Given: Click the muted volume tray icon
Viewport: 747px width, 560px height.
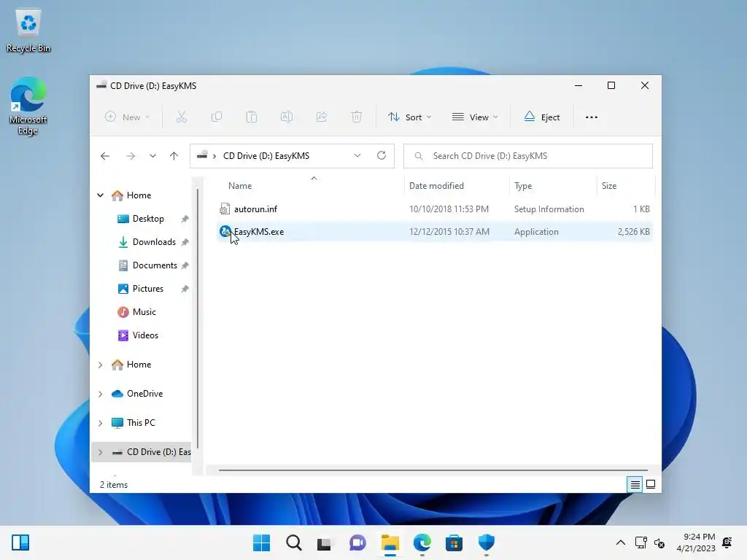Looking at the screenshot, I should click(x=659, y=542).
